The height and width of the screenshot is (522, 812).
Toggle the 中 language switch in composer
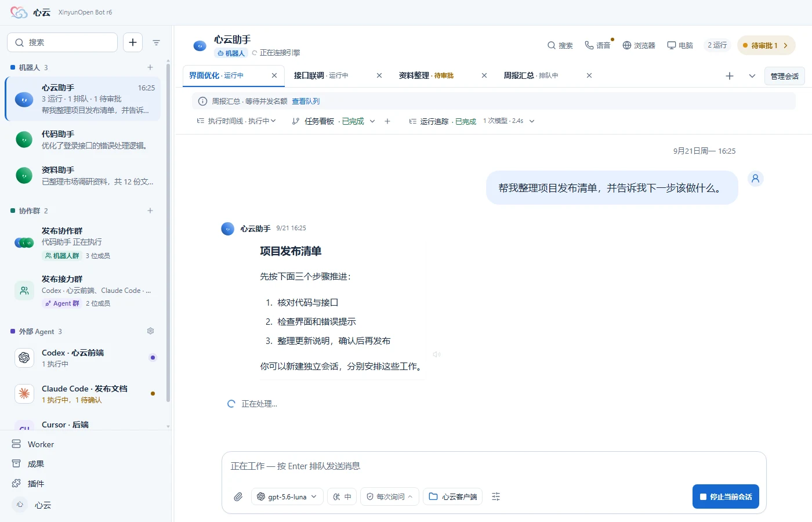click(342, 496)
